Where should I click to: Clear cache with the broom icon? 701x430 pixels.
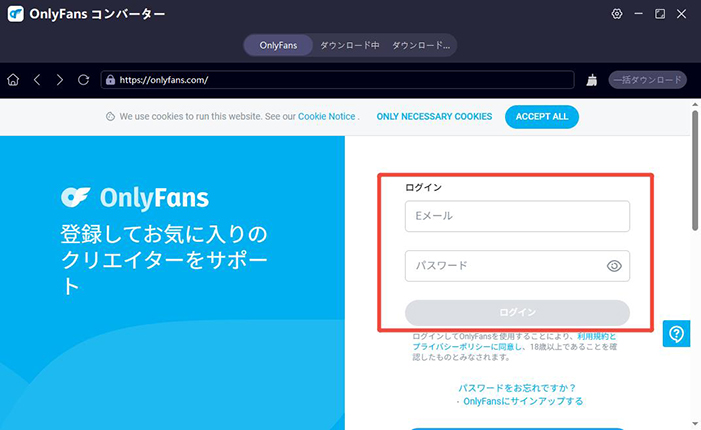[x=592, y=80]
